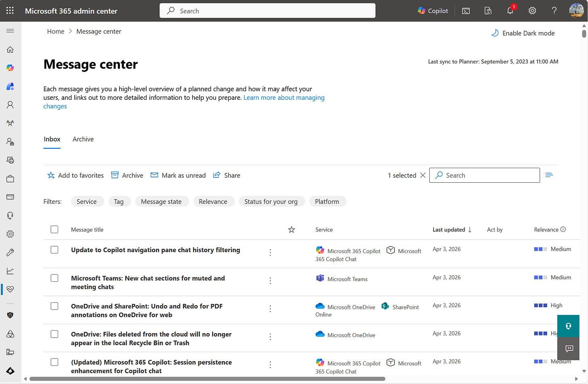The width and height of the screenshot is (588, 384).
Task: Open Resources printer icon in sidebar
Action: [x=10, y=160]
